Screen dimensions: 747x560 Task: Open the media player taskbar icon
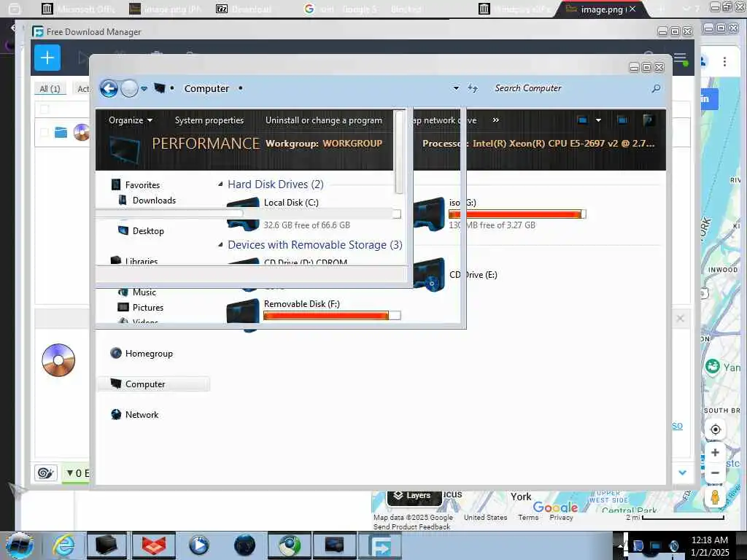198,545
